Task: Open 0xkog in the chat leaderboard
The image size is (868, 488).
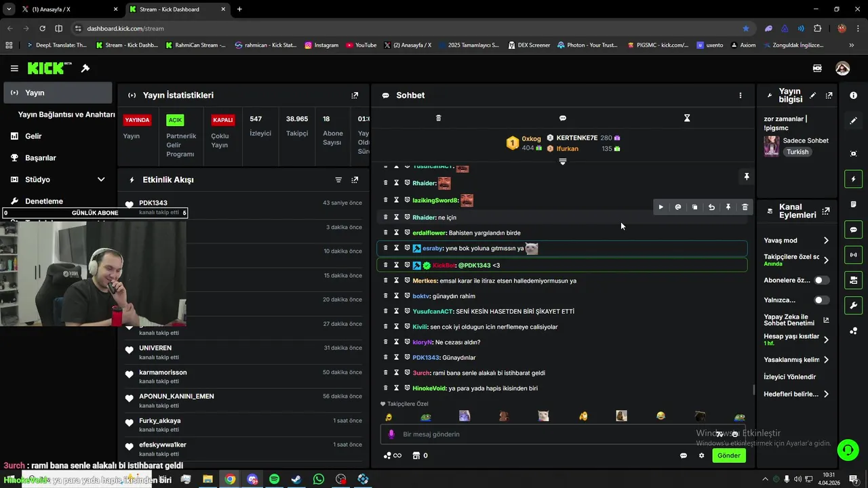Action: coord(531,138)
